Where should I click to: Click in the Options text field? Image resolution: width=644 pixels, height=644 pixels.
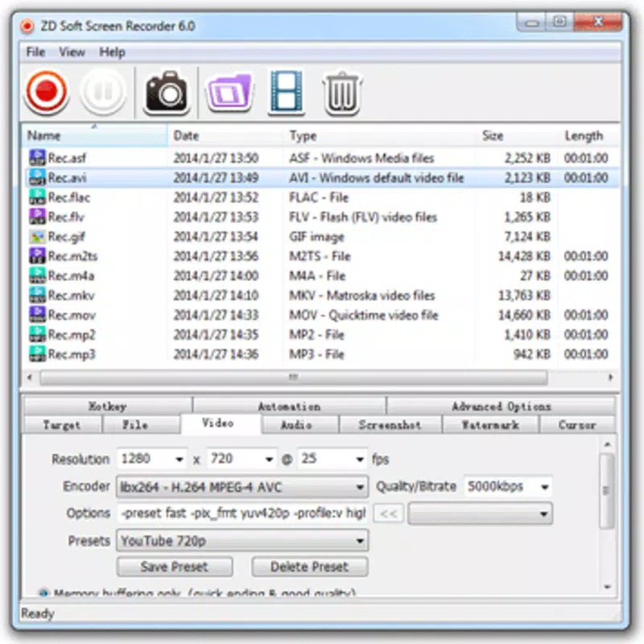(242, 514)
